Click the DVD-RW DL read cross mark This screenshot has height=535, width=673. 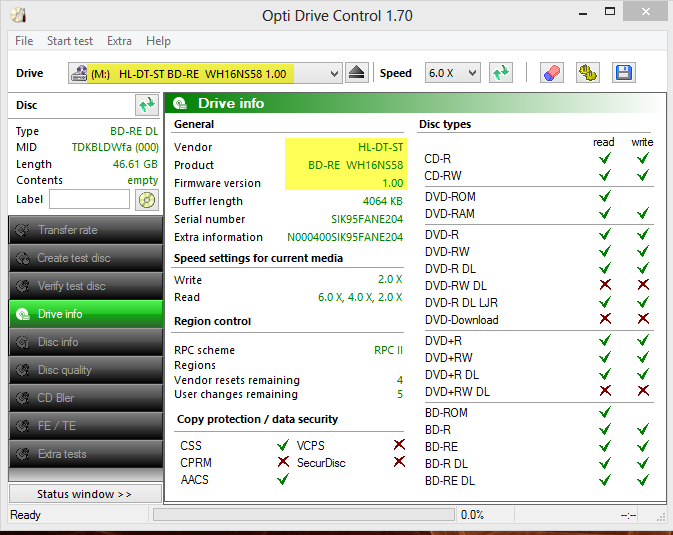[605, 285]
